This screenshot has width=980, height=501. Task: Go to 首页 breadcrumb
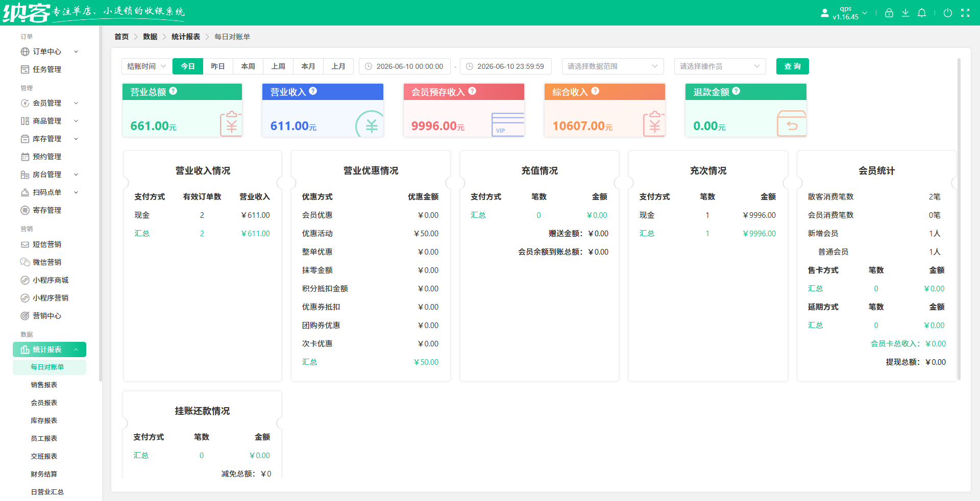click(121, 37)
